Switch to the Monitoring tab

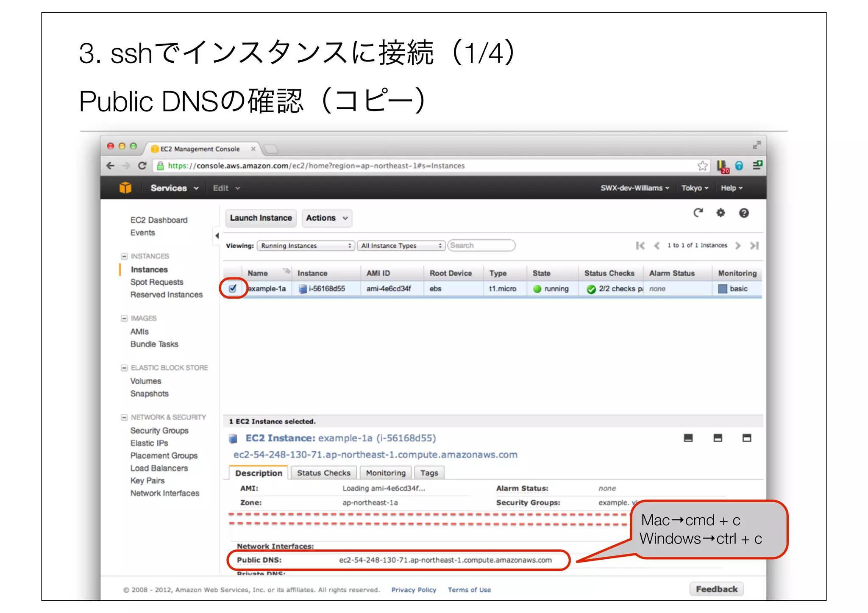coord(386,473)
